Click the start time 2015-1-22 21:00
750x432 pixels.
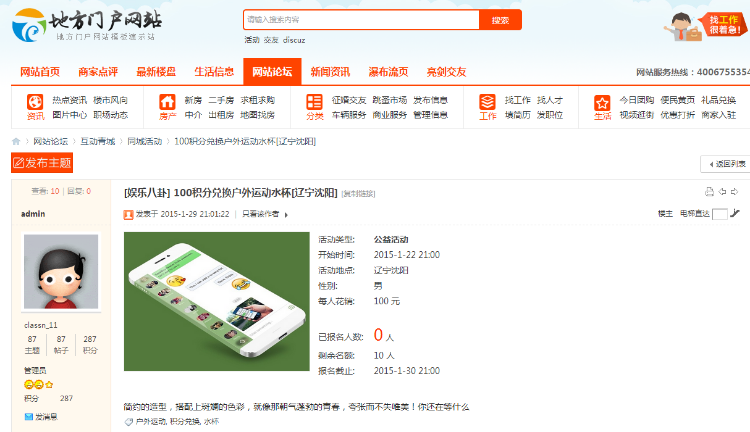407,255
